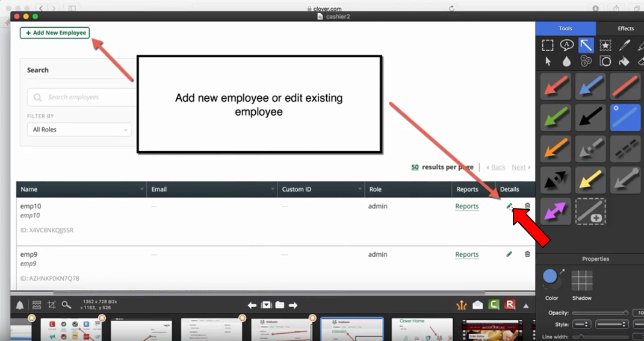Screen dimensions: 644x341
Task: Share via the email envelope icon
Action: point(478,305)
